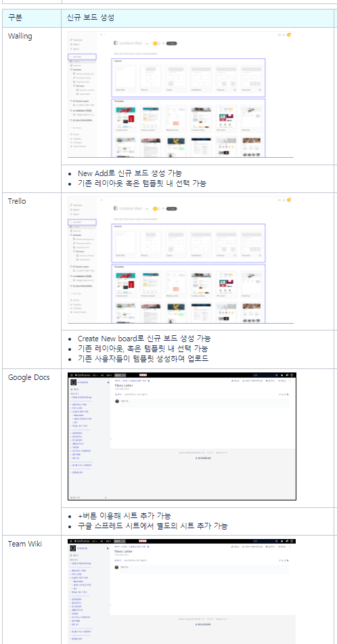Select text '+버튼 이용해 시트 추가 가능'
337x644 pixels.
click(x=125, y=515)
